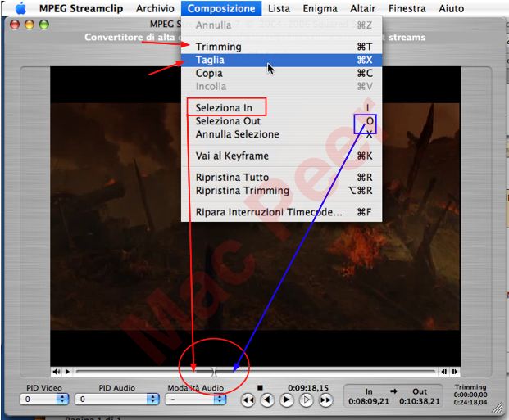Open the MPEG Streamclip application menu

tap(81, 8)
